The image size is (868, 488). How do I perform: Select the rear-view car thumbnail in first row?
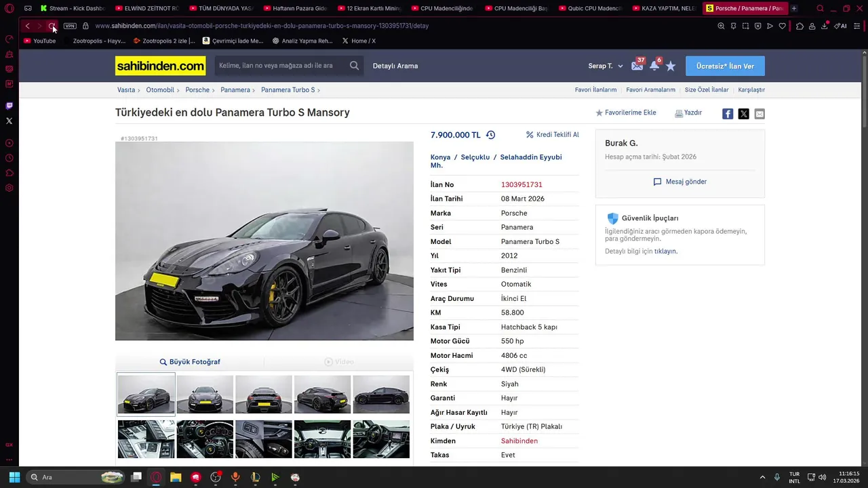(x=264, y=394)
